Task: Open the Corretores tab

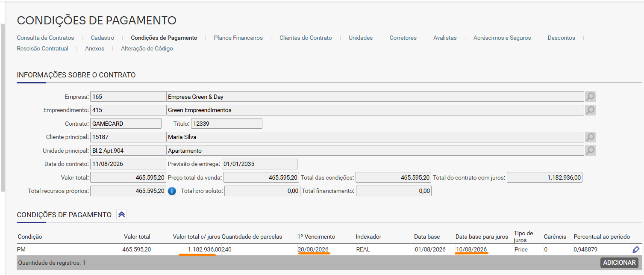Action: pyautogui.click(x=403, y=38)
